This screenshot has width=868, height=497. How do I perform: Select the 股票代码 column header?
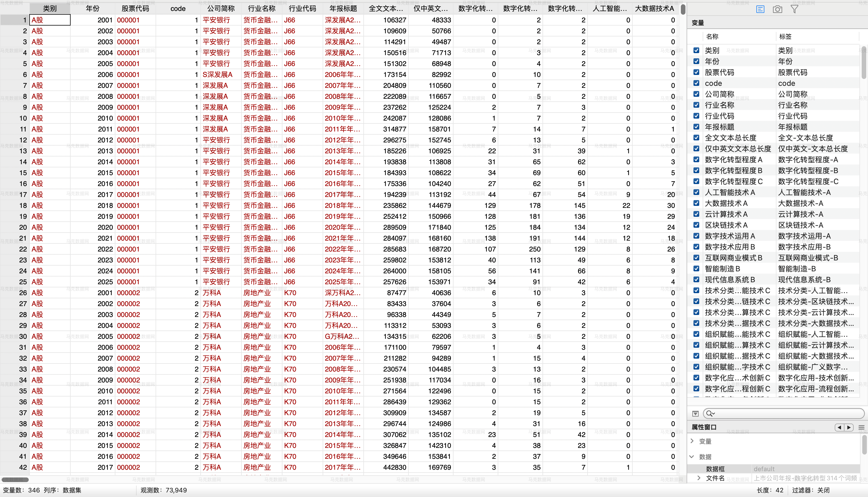point(135,9)
